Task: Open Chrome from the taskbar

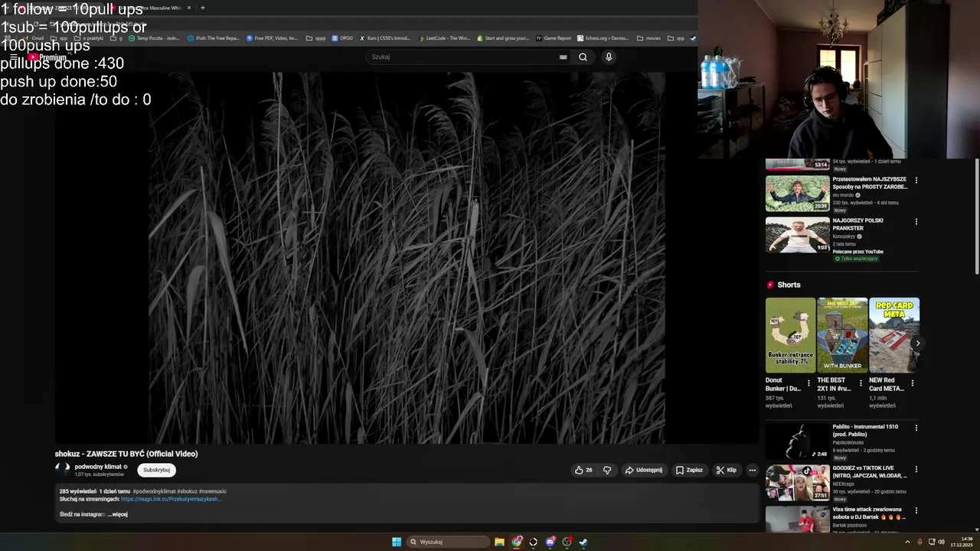Action: click(517, 542)
